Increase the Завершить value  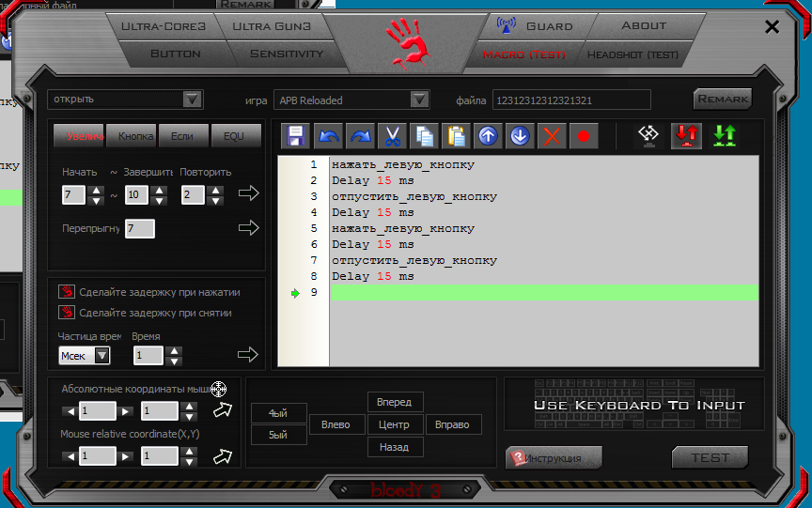[x=159, y=190]
